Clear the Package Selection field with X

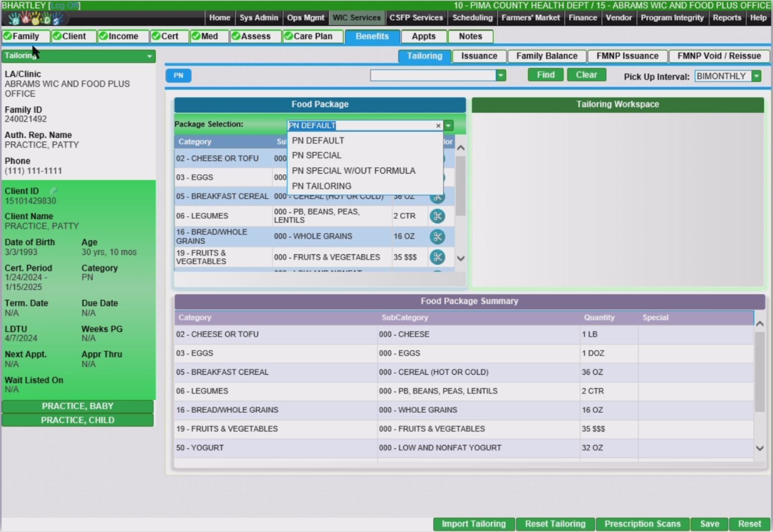coord(438,126)
